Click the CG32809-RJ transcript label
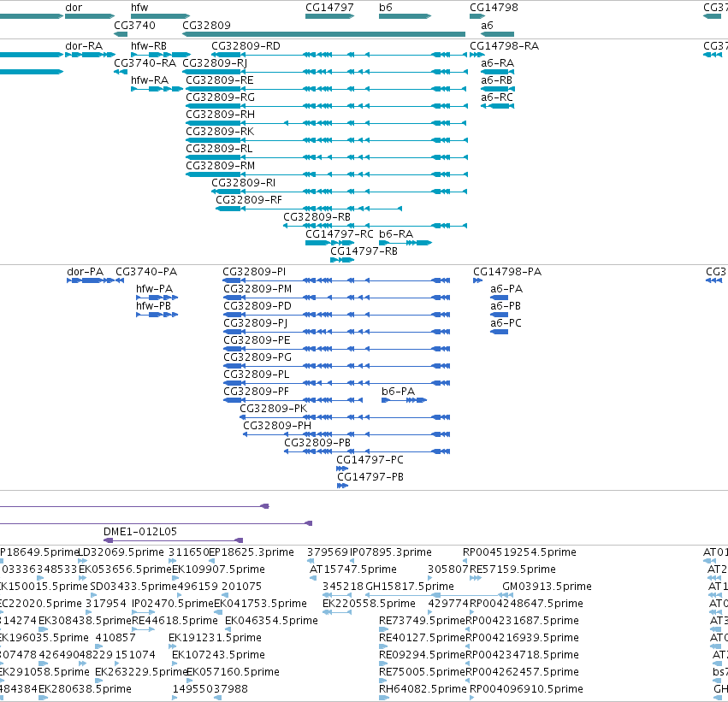 215,63
